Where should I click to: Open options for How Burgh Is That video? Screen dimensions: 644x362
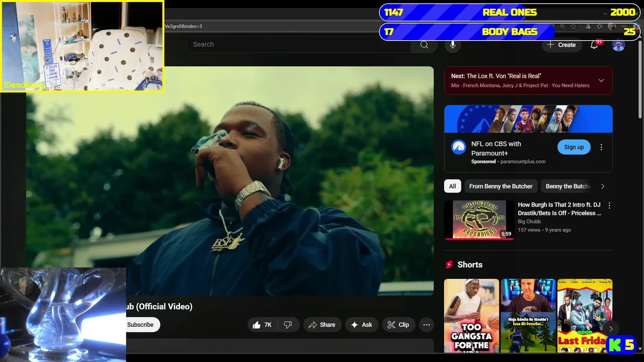[x=609, y=206]
